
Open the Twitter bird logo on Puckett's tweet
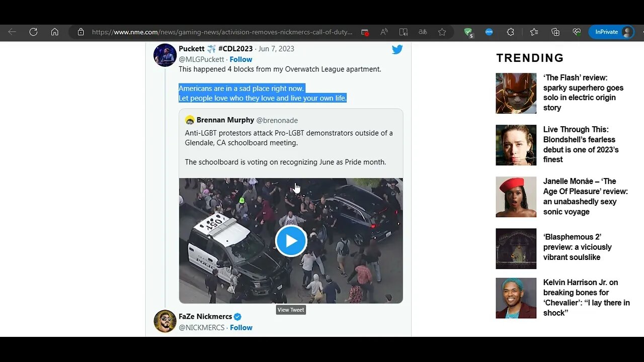click(397, 49)
